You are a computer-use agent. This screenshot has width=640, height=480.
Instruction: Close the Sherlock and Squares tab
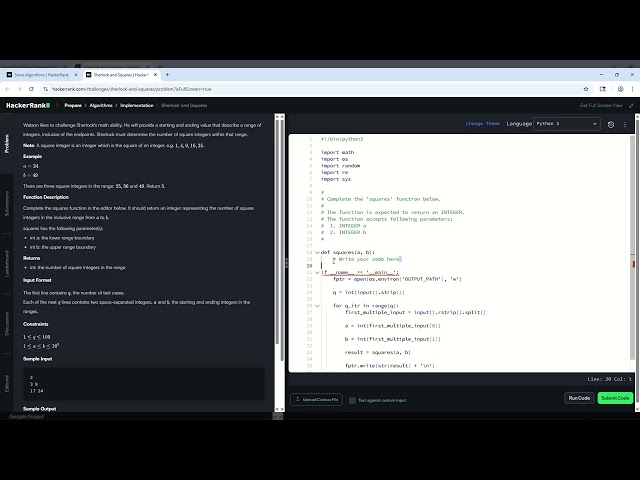(155, 75)
